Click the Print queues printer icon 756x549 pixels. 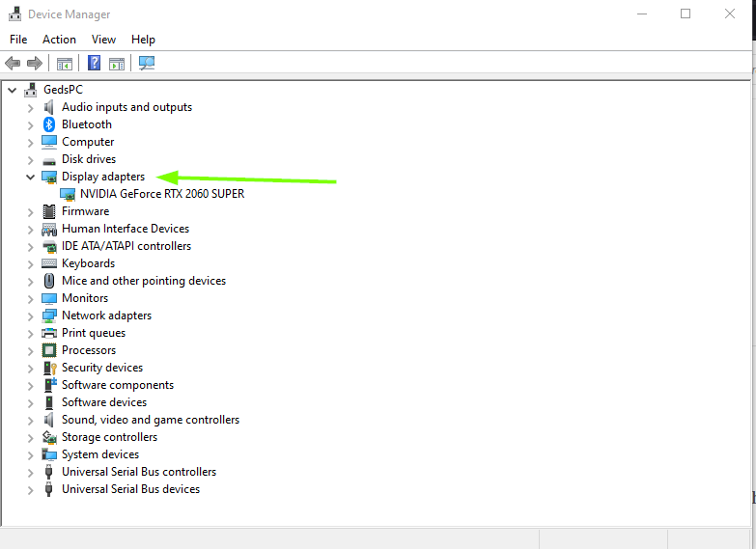(49, 333)
